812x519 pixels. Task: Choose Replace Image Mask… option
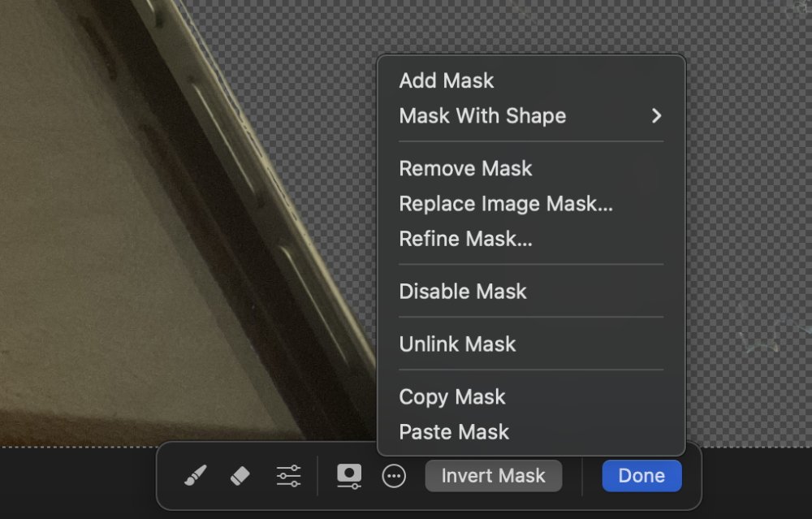pyautogui.click(x=505, y=203)
